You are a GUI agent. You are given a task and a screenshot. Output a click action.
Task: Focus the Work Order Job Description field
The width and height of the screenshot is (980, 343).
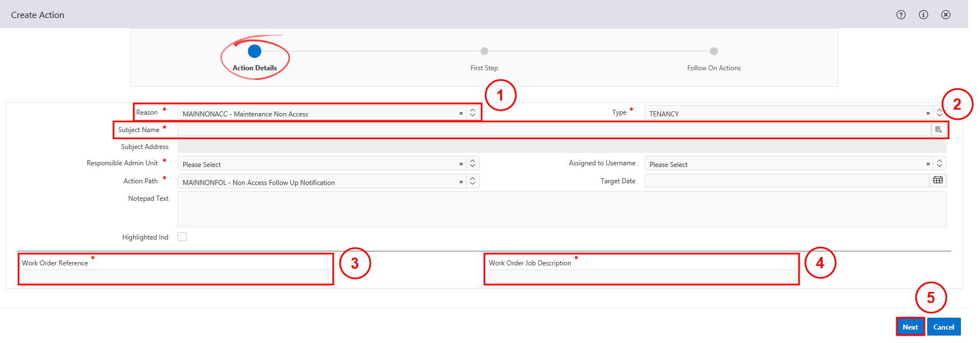642,276
